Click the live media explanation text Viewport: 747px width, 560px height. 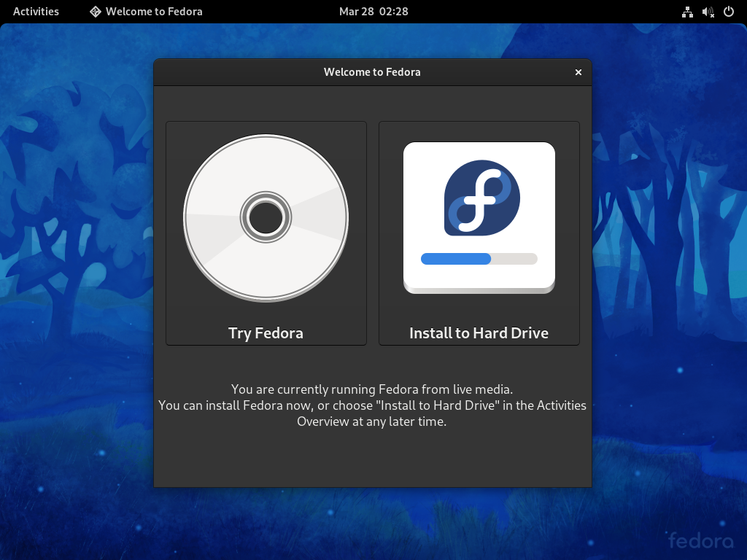(373, 405)
